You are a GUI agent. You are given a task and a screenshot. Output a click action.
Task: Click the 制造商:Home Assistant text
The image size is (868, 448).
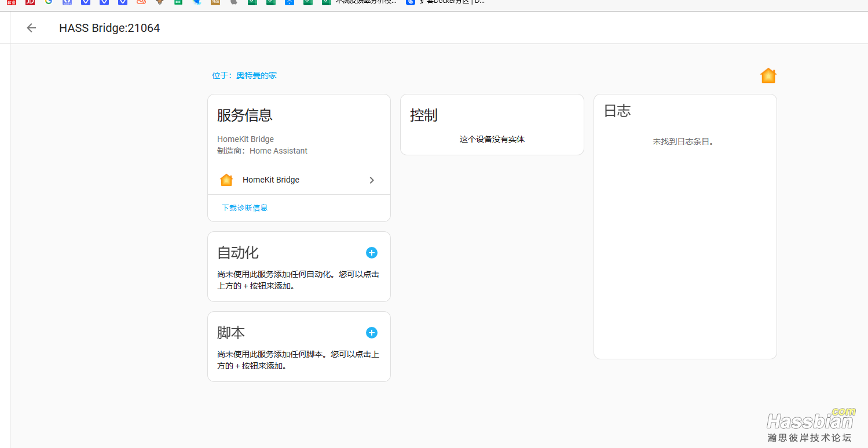pyautogui.click(x=262, y=151)
